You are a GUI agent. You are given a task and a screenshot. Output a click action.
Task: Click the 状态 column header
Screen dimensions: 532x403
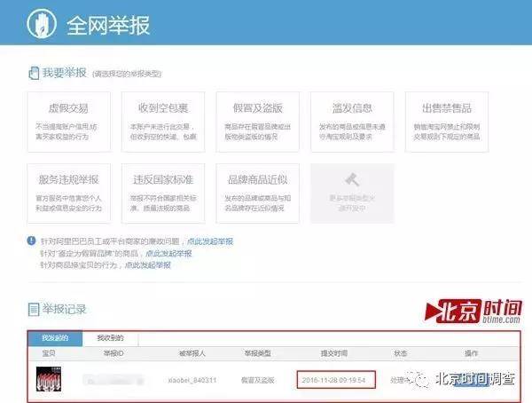click(401, 353)
